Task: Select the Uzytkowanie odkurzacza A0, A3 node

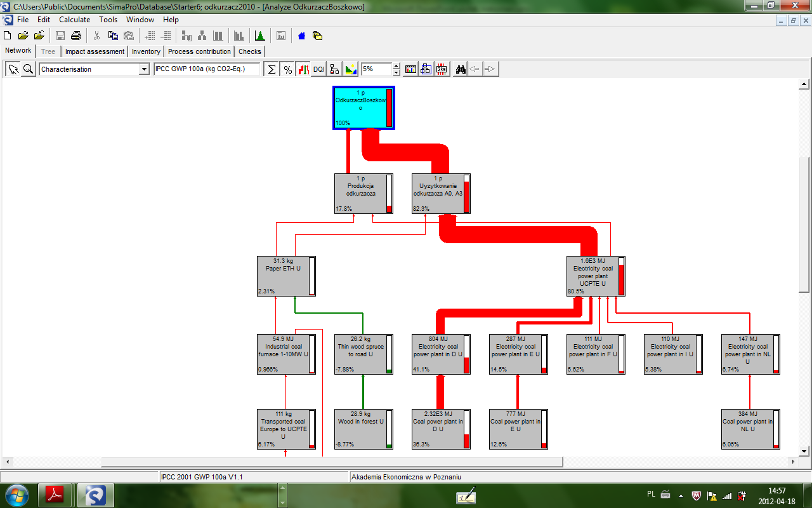Action: [x=442, y=194]
